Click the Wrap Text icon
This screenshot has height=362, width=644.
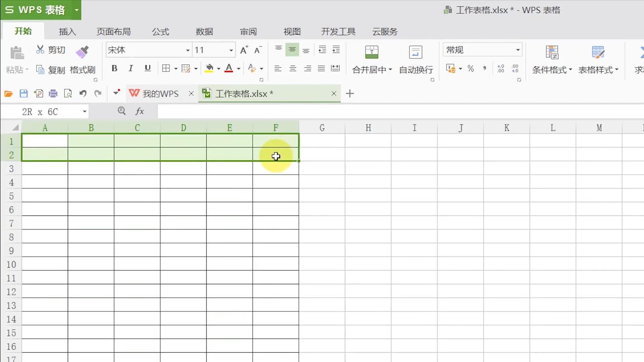click(416, 52)
